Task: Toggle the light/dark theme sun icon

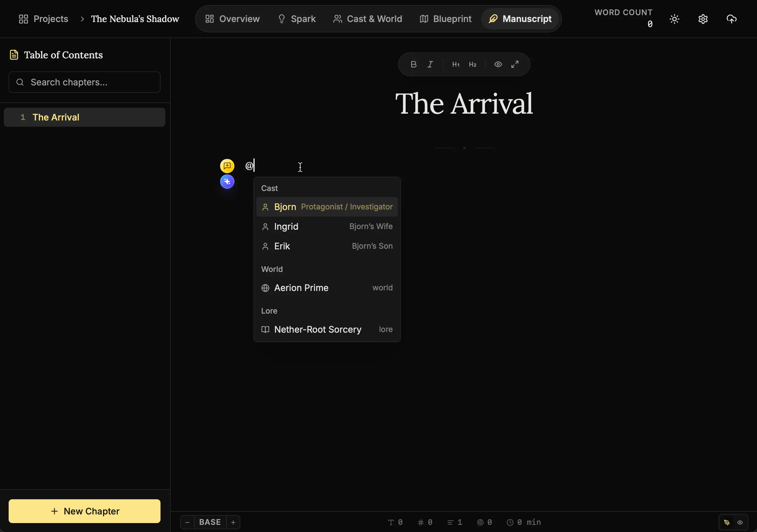Action: coord(674,19)
